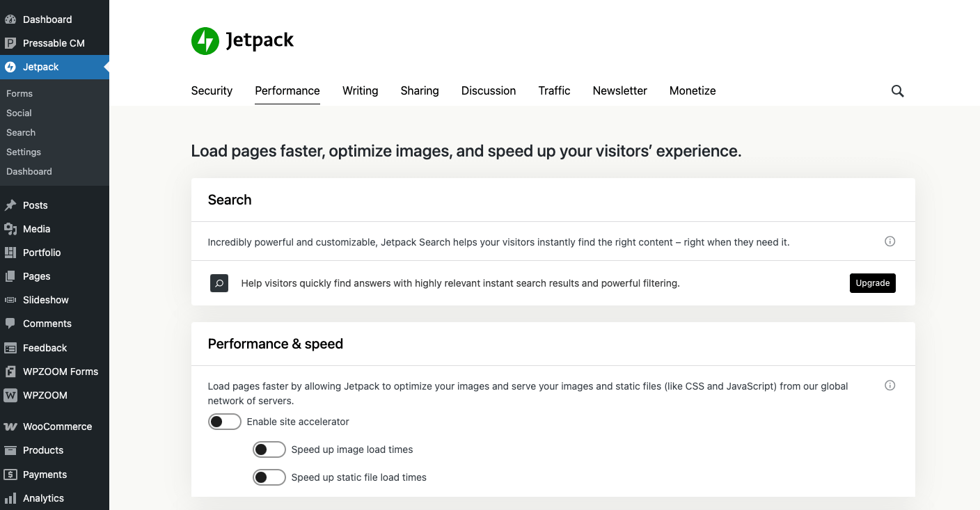This screenshot has width=980, height=510.
Task: Open the Products menu item
Action: (x=43, y=450)
